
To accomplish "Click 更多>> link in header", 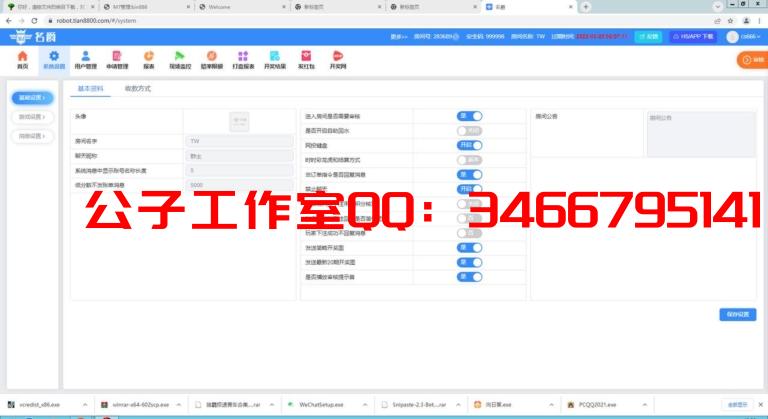I will point(399,37).
